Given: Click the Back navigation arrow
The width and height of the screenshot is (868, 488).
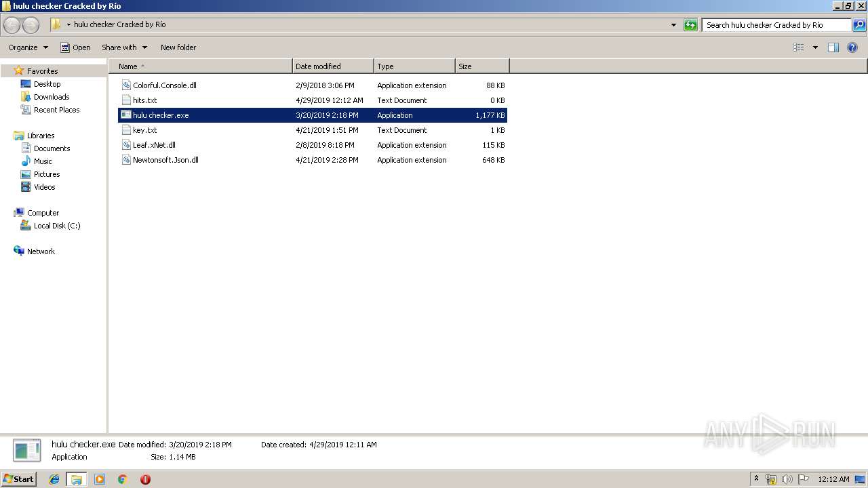Looking at the screenshot, I should (12, 25).
